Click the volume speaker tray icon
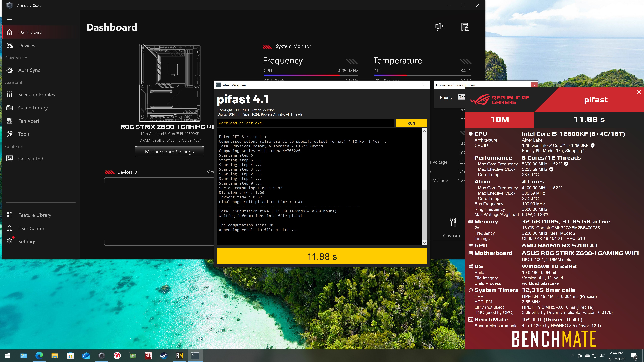 point(602,355)
